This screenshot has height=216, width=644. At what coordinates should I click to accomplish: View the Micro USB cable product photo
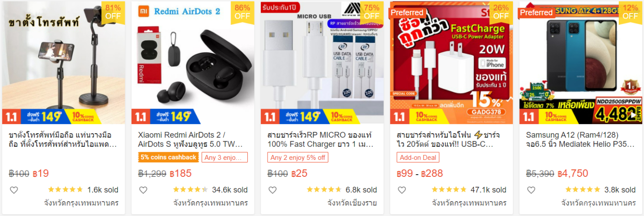(322, 63)
